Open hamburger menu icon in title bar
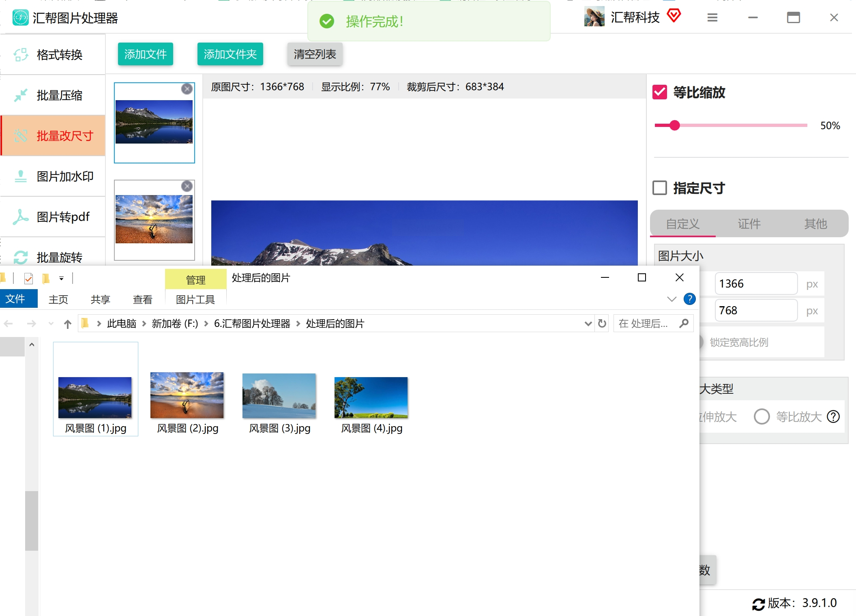 (712, 17)
